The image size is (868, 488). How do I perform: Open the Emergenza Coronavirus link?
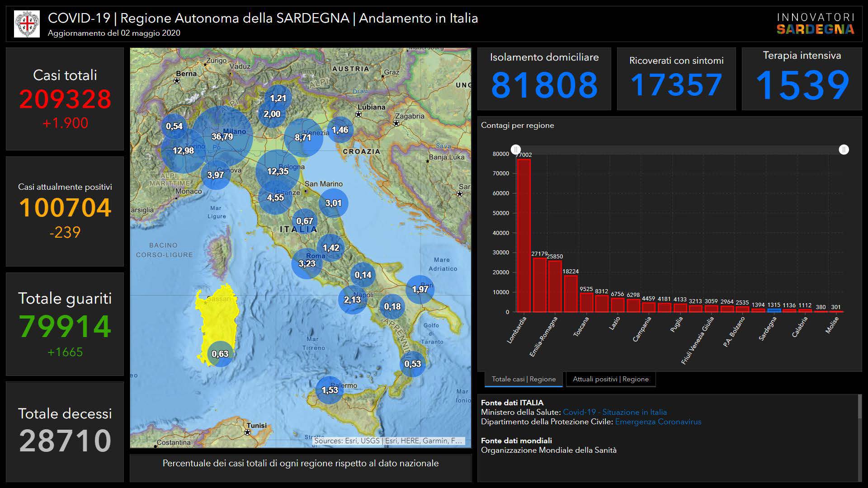658,422
